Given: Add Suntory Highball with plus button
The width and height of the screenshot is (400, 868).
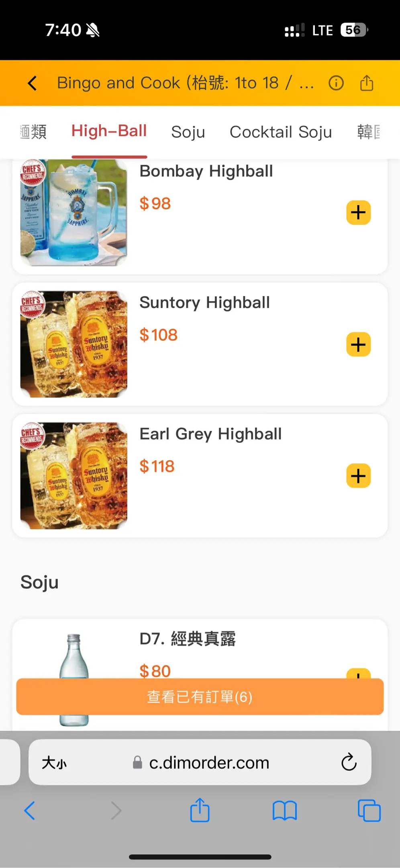Looking at the screenshot, I should 358,344.
